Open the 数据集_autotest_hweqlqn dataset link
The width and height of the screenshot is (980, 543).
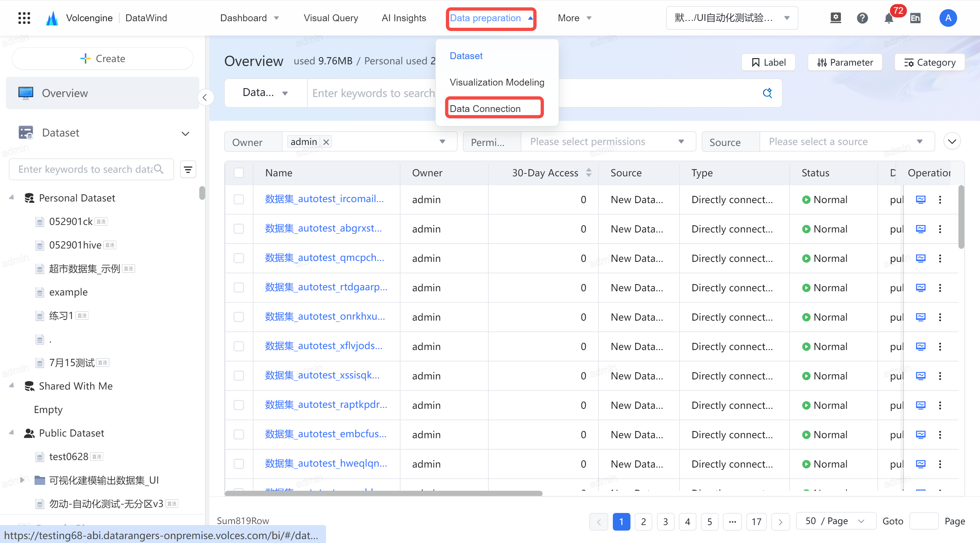point(326,463)
